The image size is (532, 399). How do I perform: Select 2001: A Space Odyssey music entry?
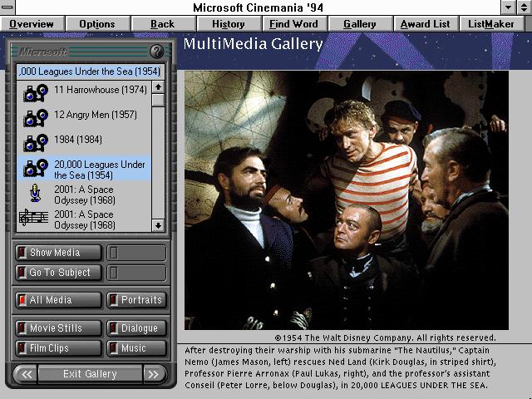(x=84, y=219)
